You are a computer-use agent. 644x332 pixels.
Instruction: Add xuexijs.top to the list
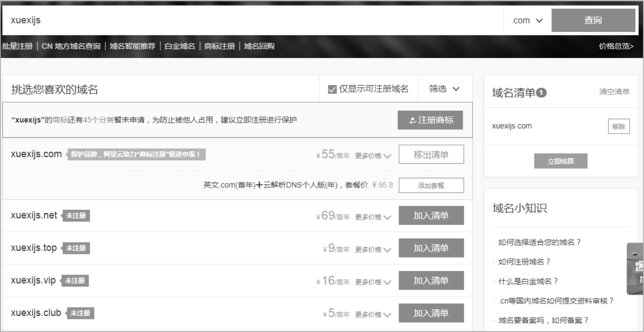pyautogui.click(x=431, y=248)
